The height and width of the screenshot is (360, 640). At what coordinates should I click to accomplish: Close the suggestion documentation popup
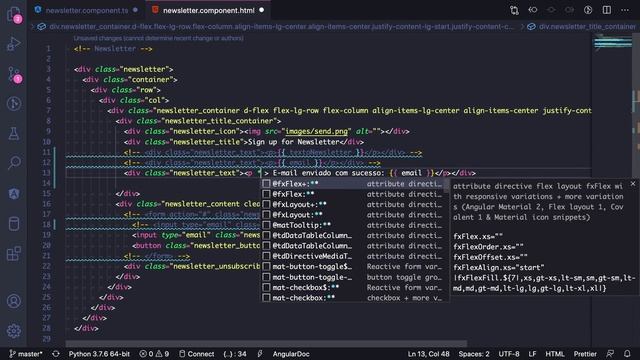[633, 184]
